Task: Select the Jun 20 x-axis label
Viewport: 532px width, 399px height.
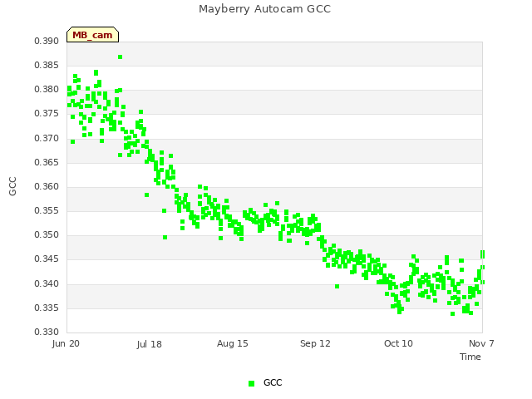Action: [x=66, y=343]
